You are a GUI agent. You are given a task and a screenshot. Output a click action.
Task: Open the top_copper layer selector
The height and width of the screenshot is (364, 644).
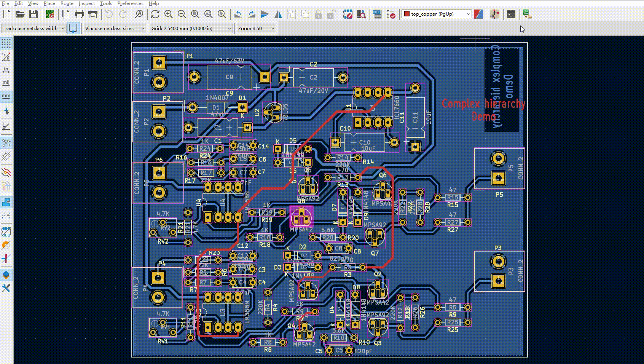pos(437,14)
